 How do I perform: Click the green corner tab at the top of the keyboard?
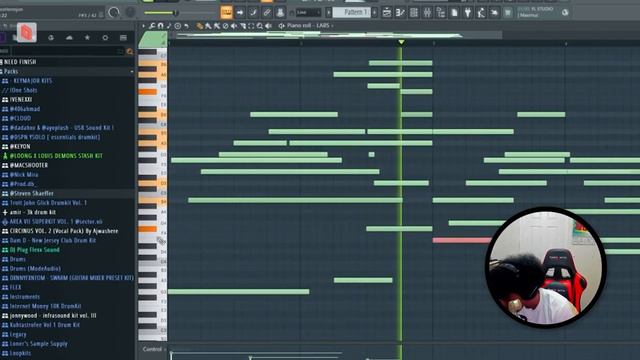153,40
